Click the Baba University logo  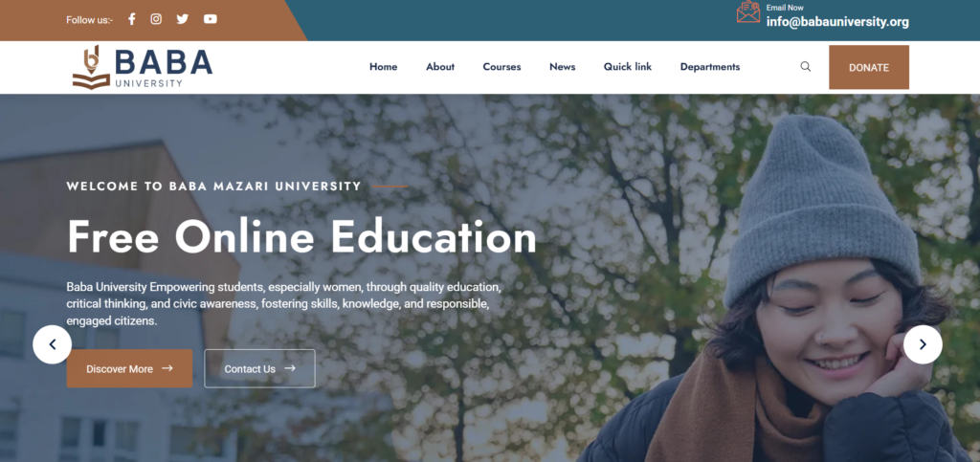point(143,67)
